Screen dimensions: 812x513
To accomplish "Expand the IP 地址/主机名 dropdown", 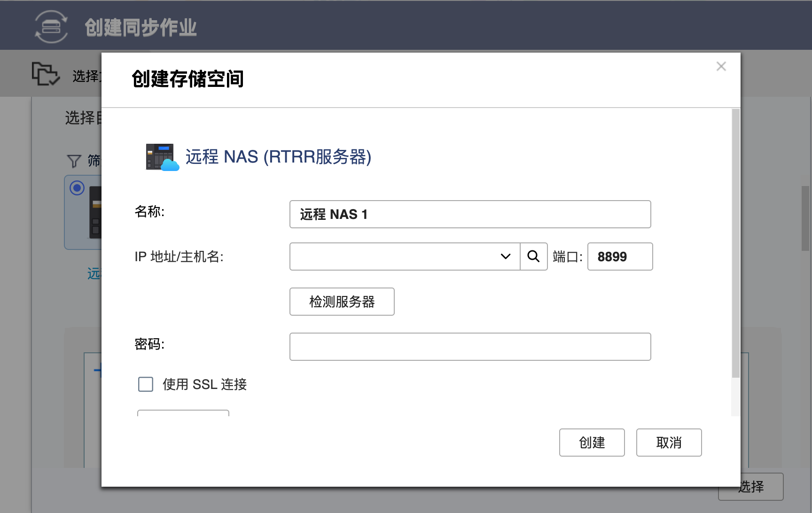I will 505,256.
